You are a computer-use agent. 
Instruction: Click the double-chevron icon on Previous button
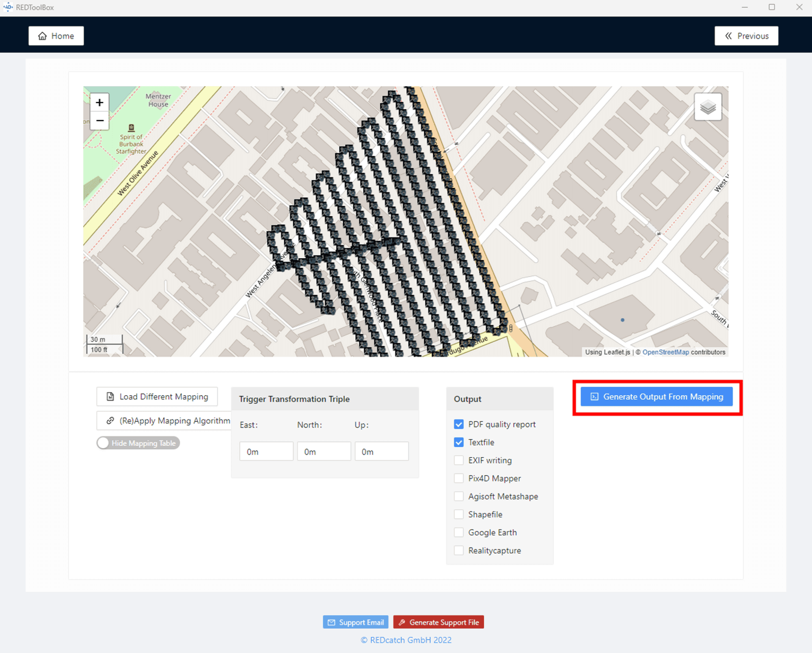pyautogui.click(x=729, y=36)
